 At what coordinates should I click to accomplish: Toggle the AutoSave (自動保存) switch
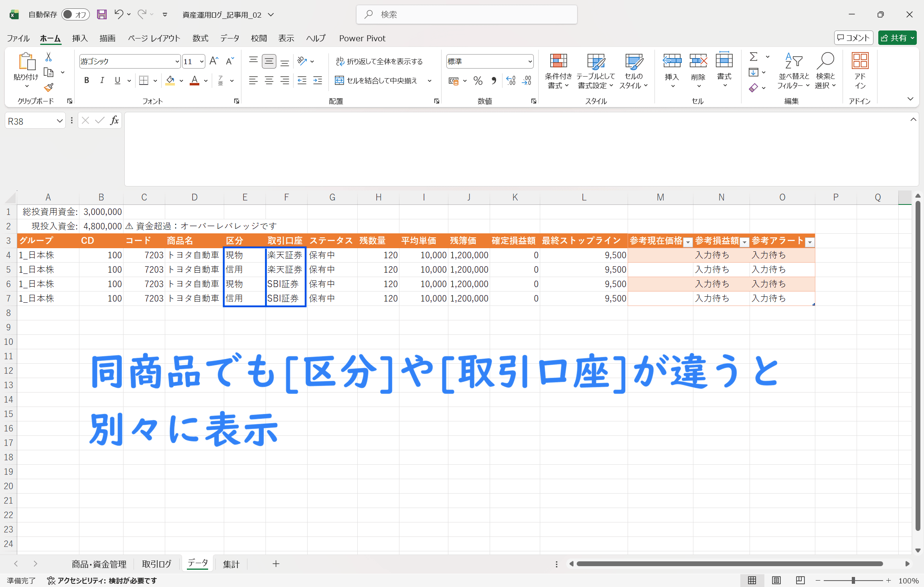pos(75,15)
